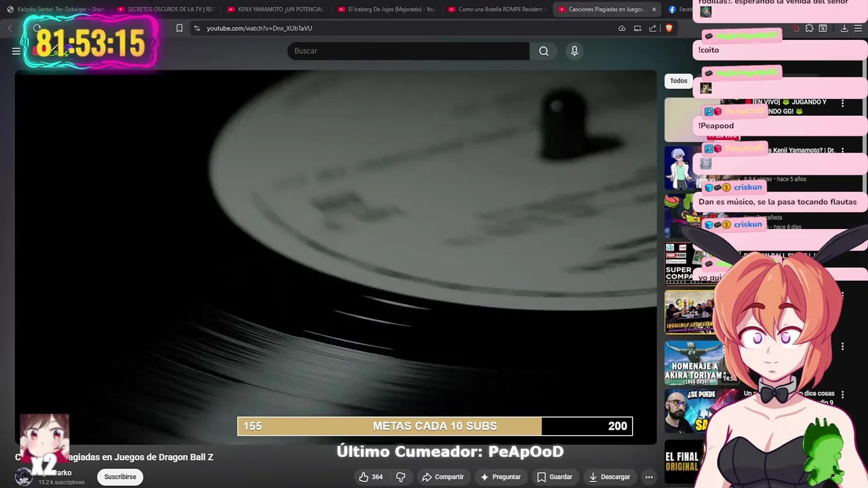The width and height of the screenshot is (868, 488).
Task: Open the browser downloads arrow icon
Action: [844, 28]
